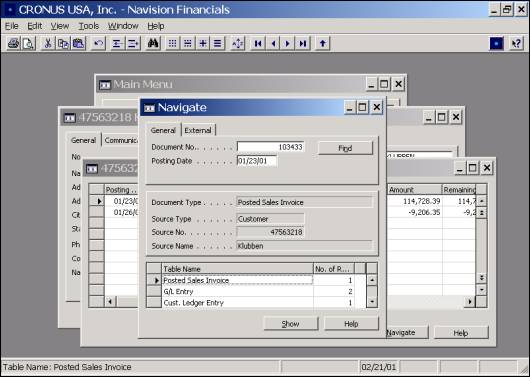Click the Navigate window title bar icon

[149, 108]
